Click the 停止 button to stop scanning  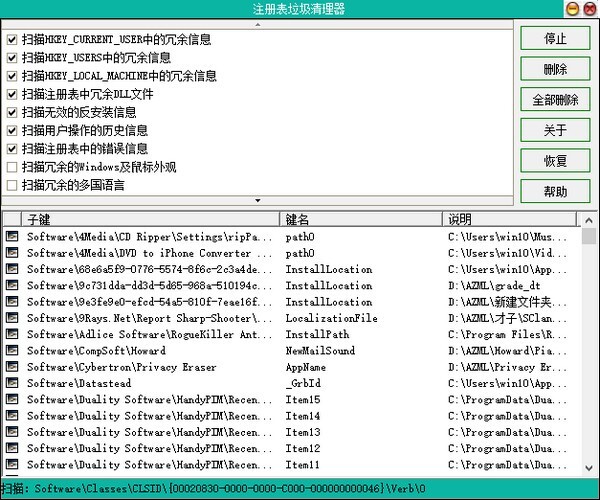(x=555, y=38)
